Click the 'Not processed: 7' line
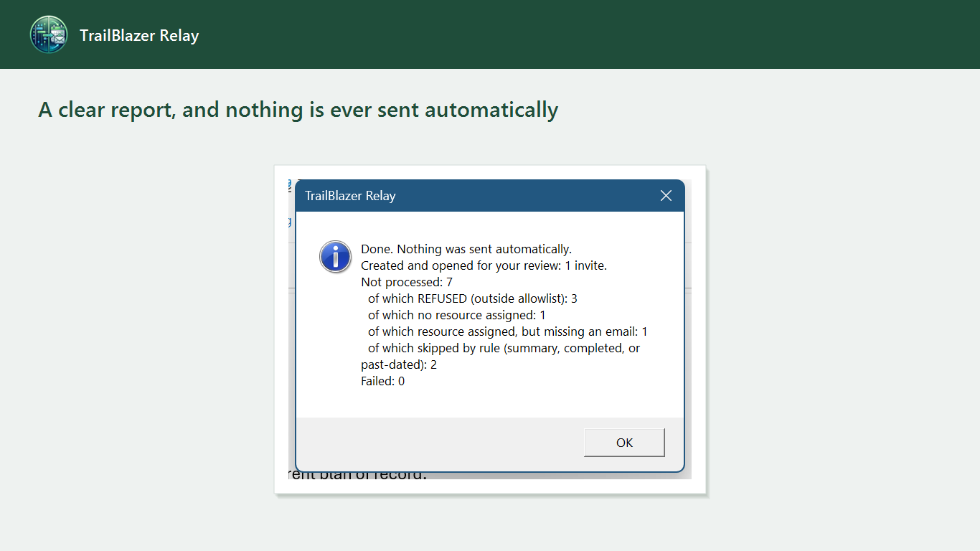This screenshot has height=551, width=980. (x=407, y=282)
